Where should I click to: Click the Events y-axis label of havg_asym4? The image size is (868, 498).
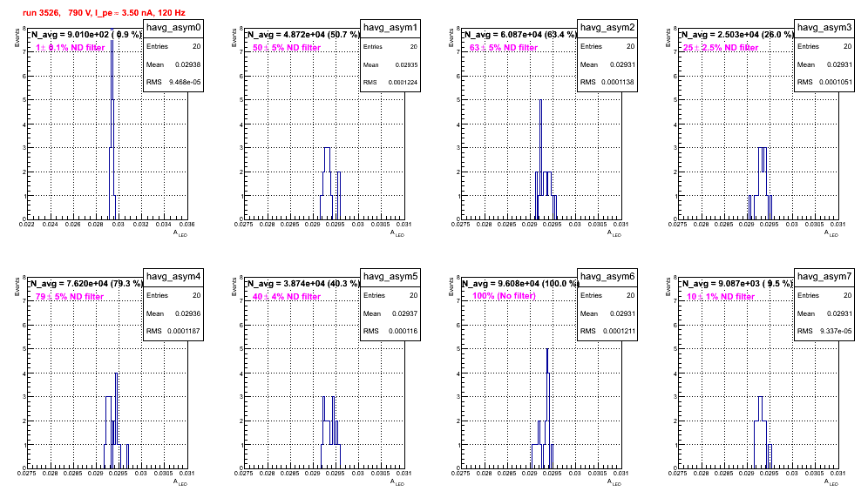click(17, 286)
